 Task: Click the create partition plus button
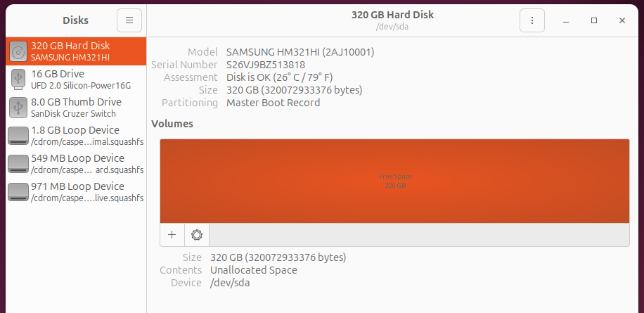pos(172,235)
